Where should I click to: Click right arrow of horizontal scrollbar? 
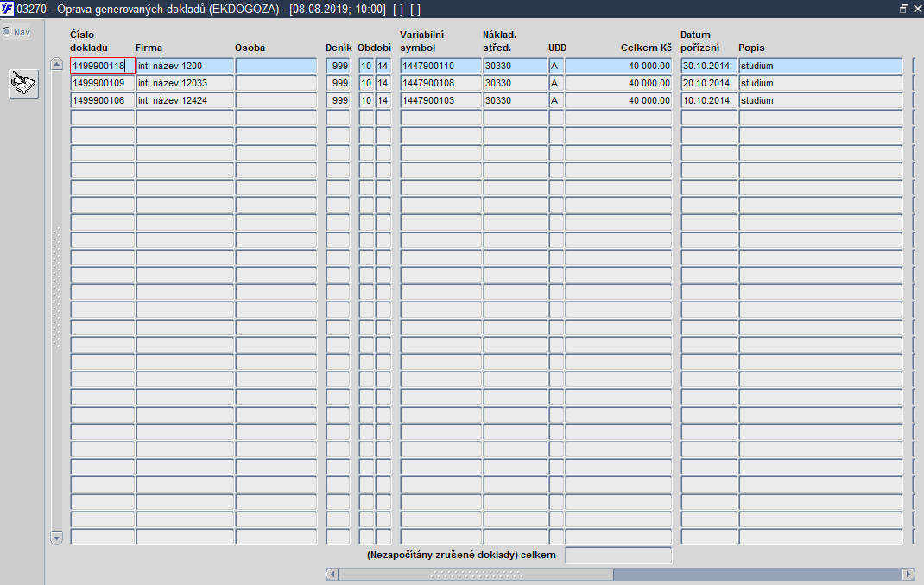(x=908, y=574)
